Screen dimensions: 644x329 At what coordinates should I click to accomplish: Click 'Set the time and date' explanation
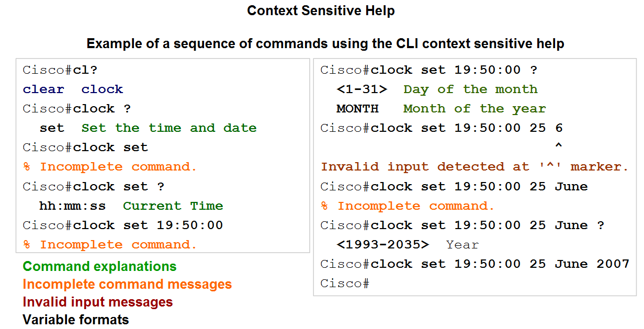tap(169, 128)
